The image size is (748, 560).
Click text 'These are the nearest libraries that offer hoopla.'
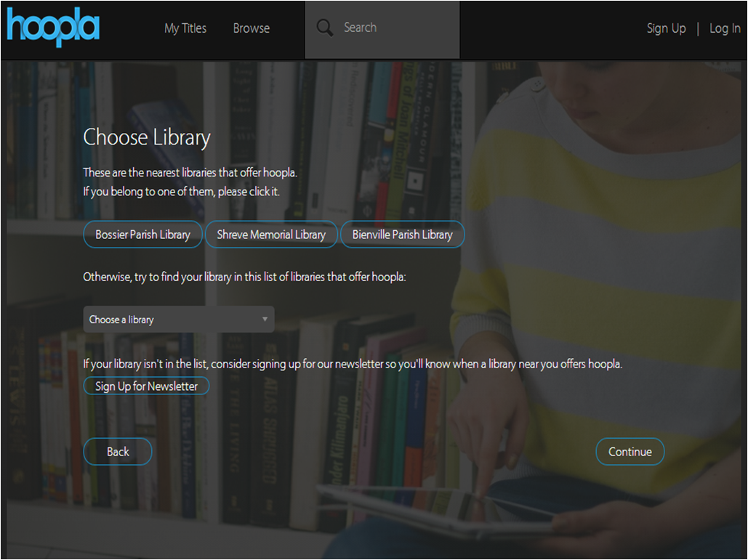pyautogui.click(x=190, y=173)
